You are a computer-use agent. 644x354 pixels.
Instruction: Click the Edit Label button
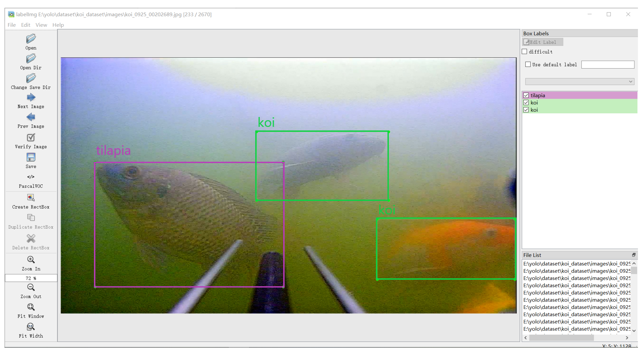[542, 42]
